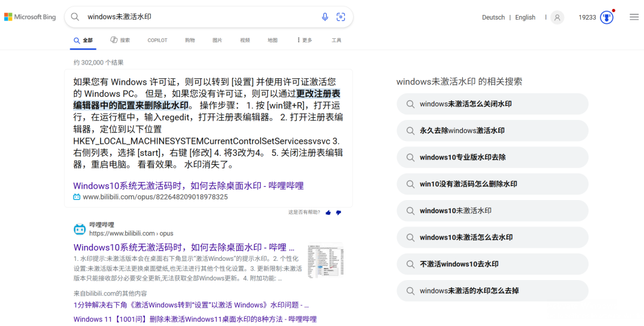This screenshot has height=326, width=644.
Task: Expand the 更多 menu
Action: point(304,40)
